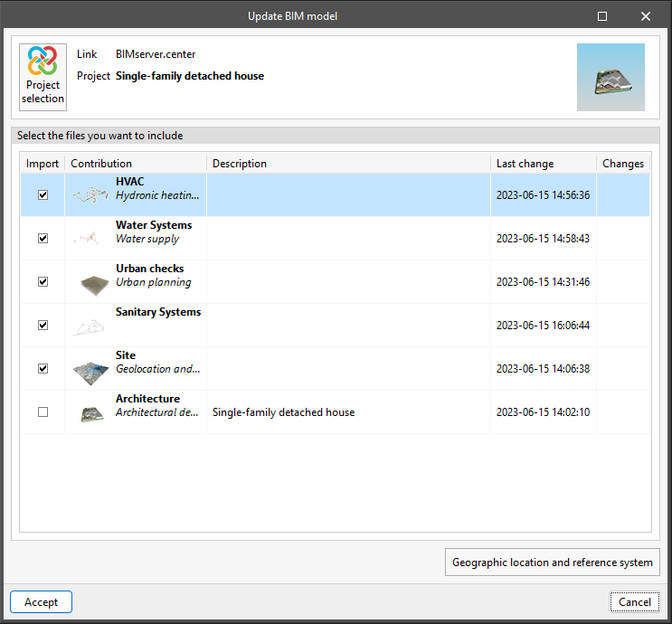672x624 pixels.
Task: Open Geographic location and reference system
Action: pos(553,563)
